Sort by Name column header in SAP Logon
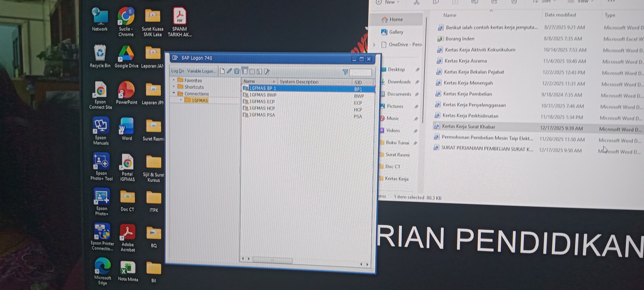Viewport: 644px width, 290px height. pos(259,81)
